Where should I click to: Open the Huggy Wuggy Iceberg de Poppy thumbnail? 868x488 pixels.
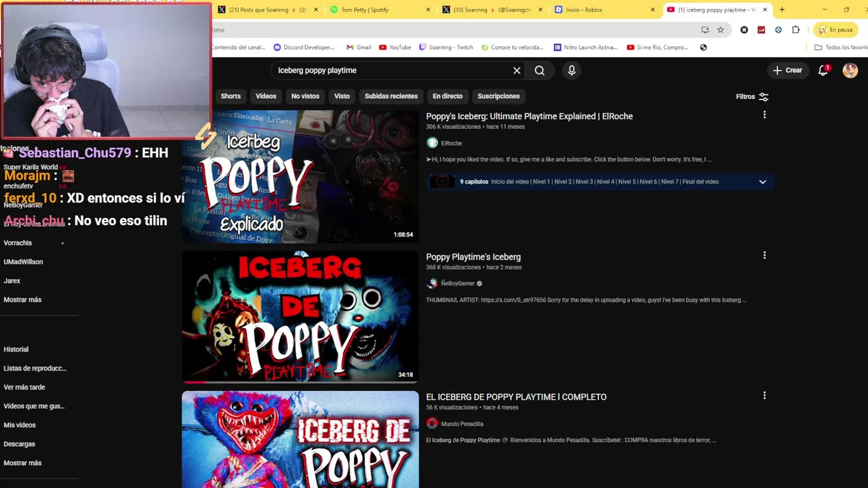pos(300,439)
